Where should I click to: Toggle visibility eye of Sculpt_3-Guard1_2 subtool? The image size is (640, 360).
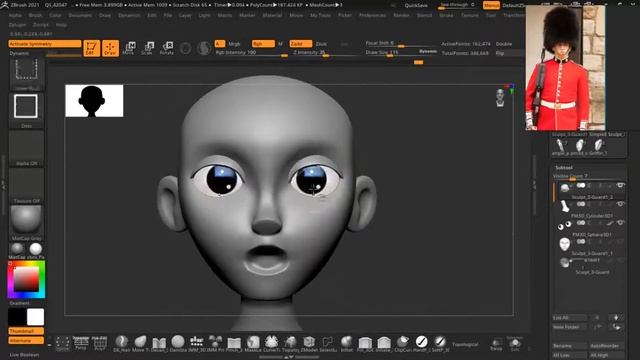tap(620, 186)
